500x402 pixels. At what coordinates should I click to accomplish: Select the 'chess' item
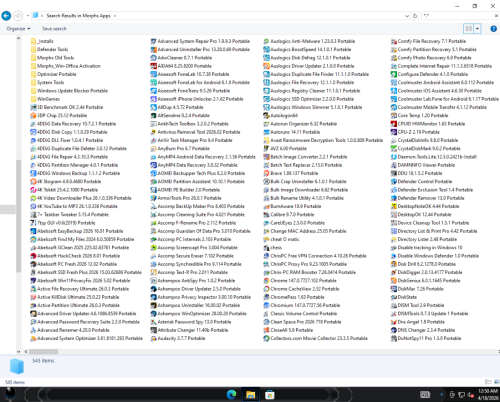pos(273,248)
